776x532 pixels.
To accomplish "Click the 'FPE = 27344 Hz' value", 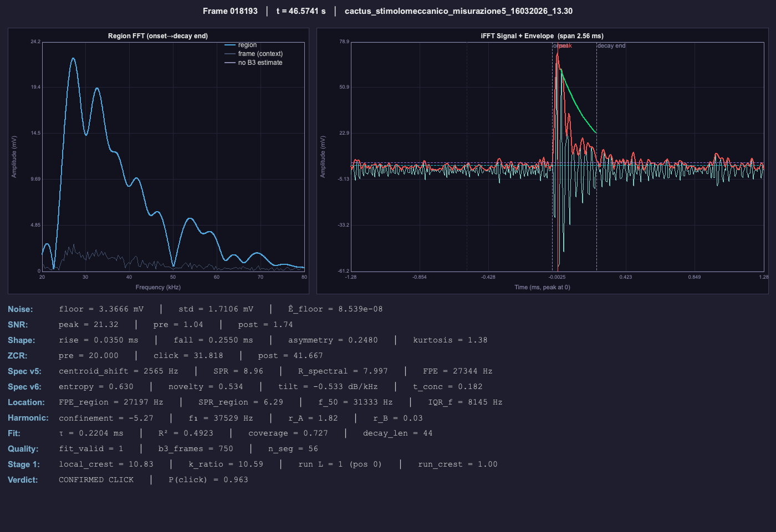I will click(458, 371).
